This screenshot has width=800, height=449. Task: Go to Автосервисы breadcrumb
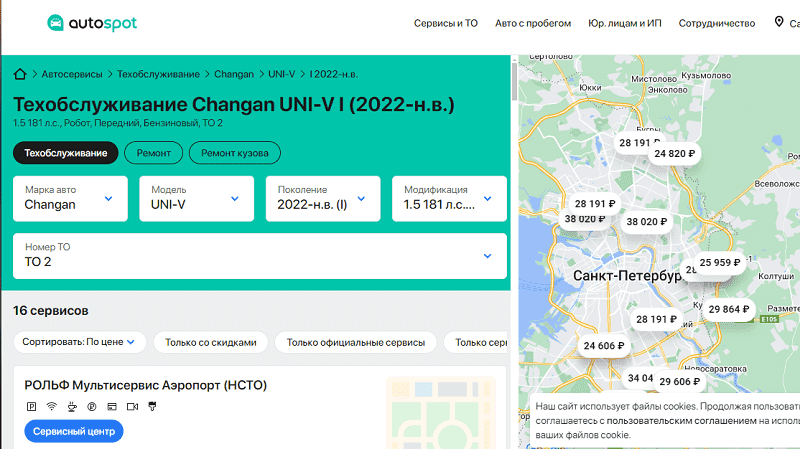tap(72, 74)
